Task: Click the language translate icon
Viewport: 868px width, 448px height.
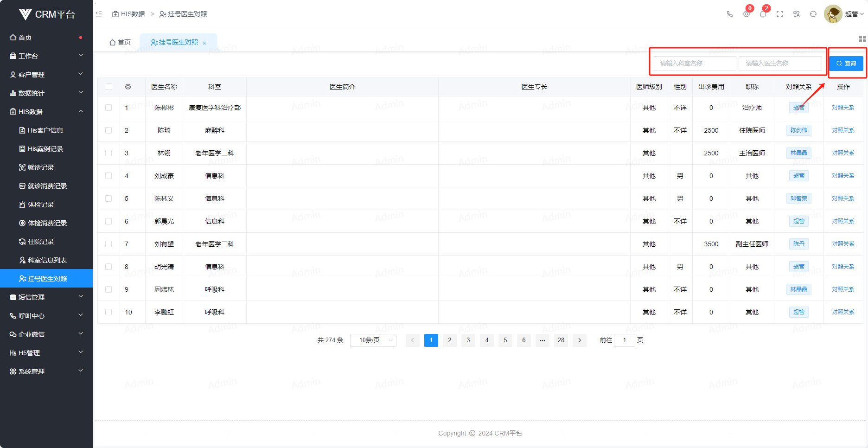Action: 797,14
